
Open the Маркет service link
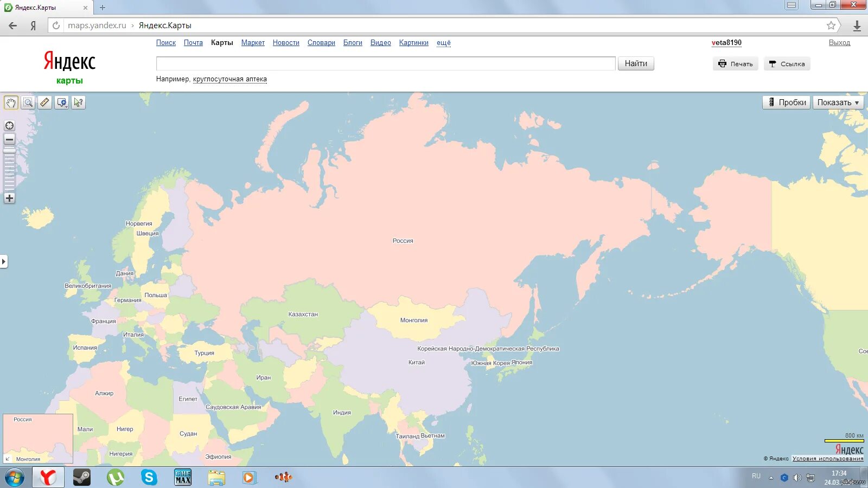[x=253, y=43]
